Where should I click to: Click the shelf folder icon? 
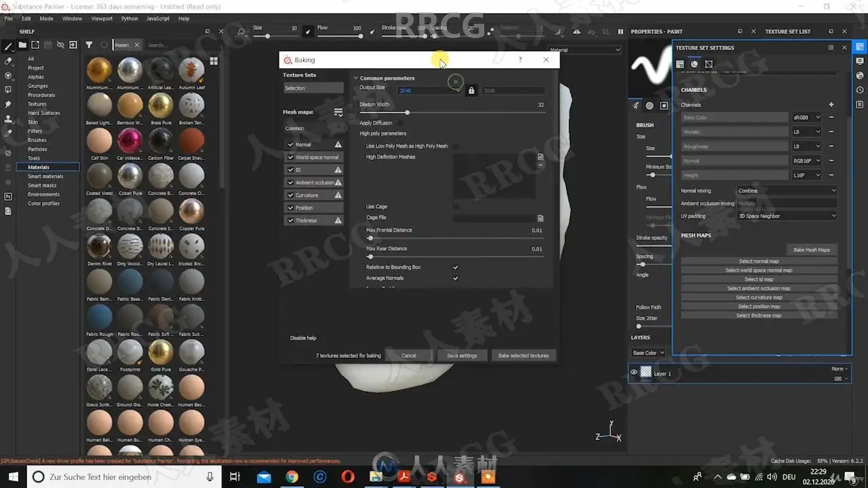[x=22, y=45]
